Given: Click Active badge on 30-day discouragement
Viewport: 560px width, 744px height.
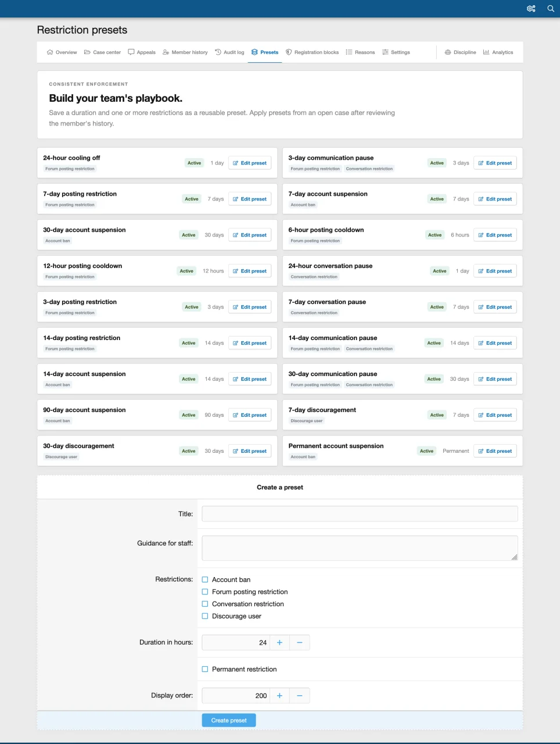Looking at the screenshot, I should pyautogui.click(x=189, y=451).
